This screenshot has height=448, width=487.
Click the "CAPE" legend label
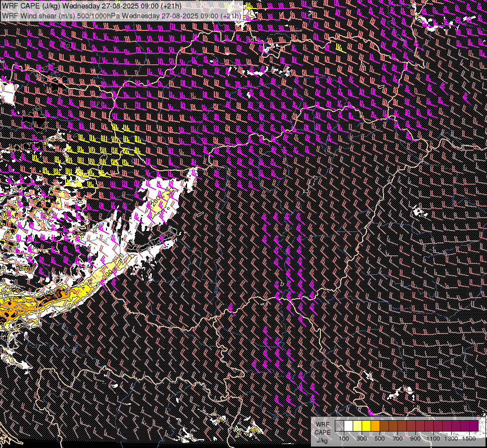pos(323,433)
